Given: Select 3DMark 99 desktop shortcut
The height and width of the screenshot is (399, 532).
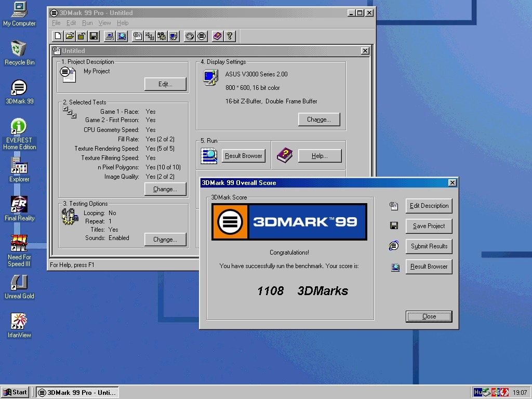Looking at the screenshot, I should click(x=19, y=92).
